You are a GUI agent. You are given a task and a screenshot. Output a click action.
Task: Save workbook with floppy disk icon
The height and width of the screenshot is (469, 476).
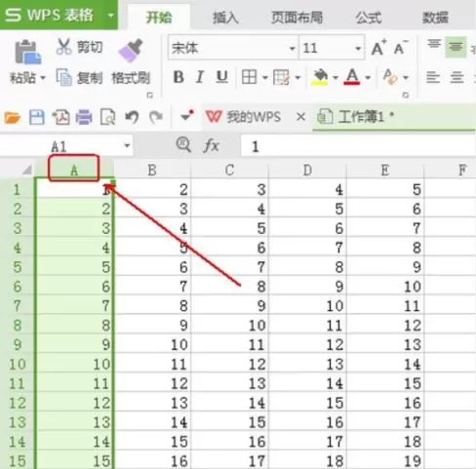pyautogui.click(x=37, y=117)
